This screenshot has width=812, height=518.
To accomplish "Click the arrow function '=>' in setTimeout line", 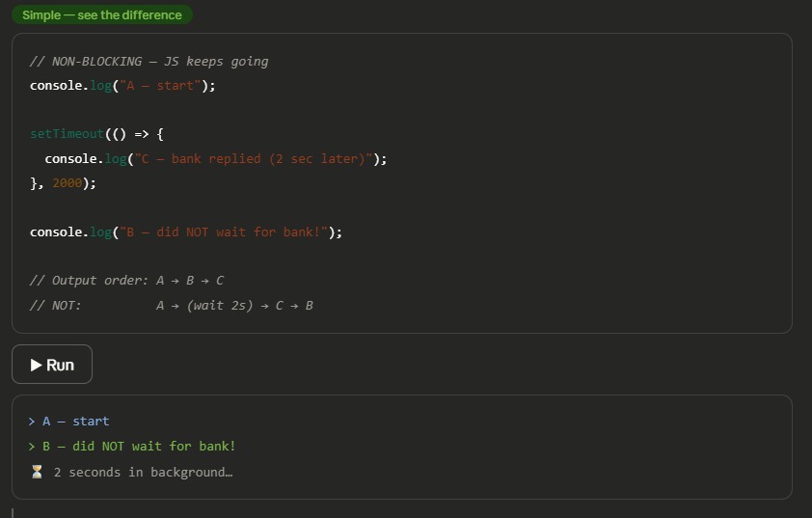I will pyautogui.click(x=142, y=135).
